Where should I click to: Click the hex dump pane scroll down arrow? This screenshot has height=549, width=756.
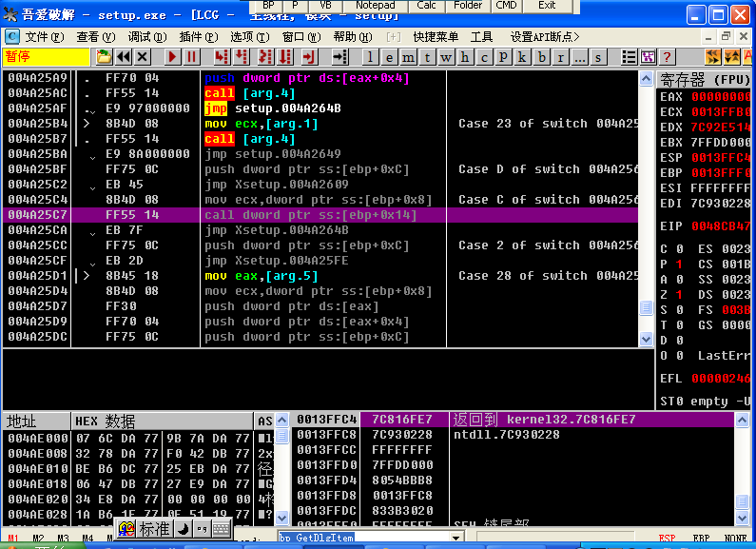click(x=281, y=518)
